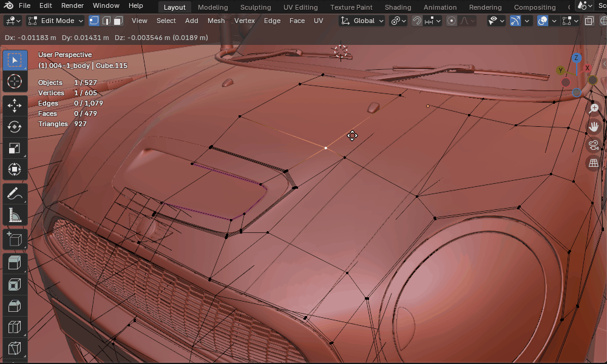Select the Loop Cut tool
Image resolution: width=607 pixels, height=364 pixels.
coord(15,327)
